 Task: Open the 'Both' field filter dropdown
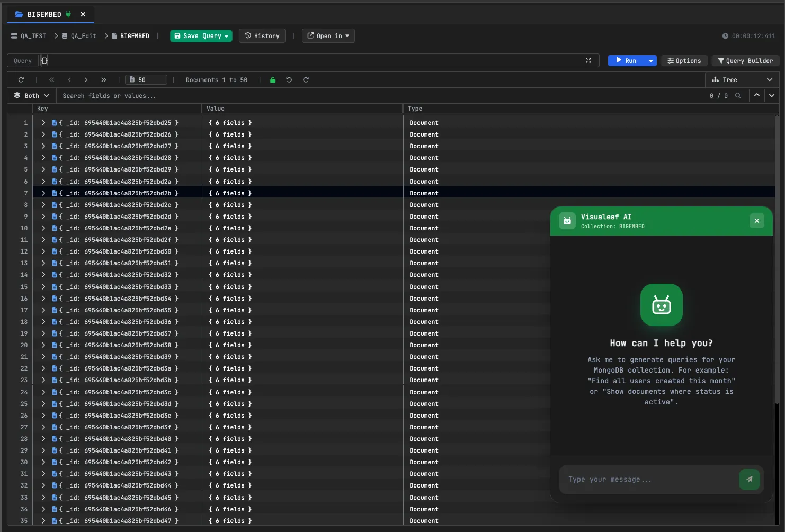click(x=31, y=95)
